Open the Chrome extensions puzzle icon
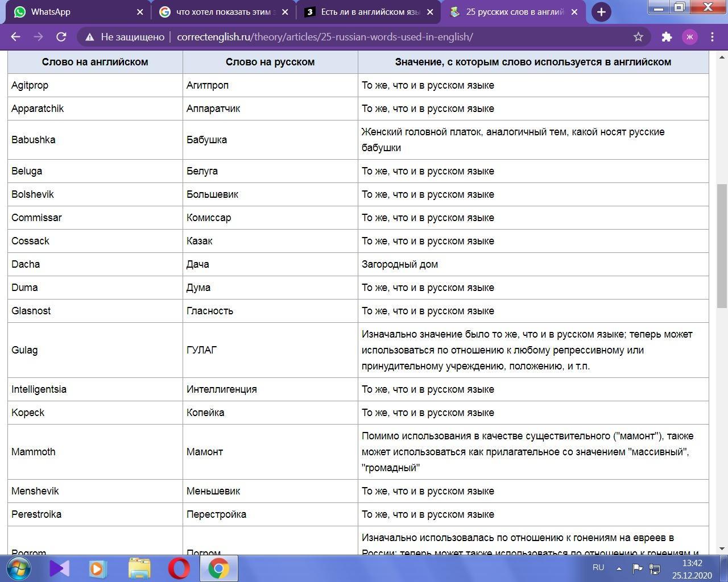 667,37
